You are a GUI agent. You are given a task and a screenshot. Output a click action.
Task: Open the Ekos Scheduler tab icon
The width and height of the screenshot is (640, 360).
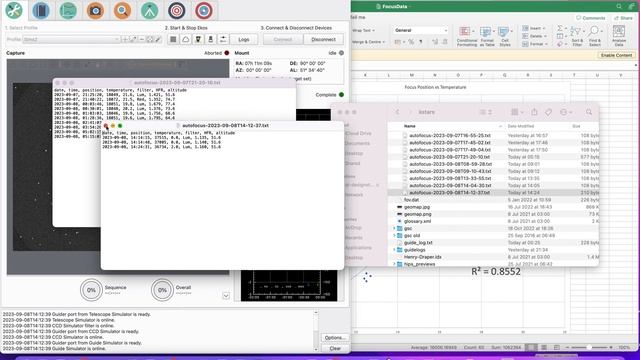tap(41, 10)
